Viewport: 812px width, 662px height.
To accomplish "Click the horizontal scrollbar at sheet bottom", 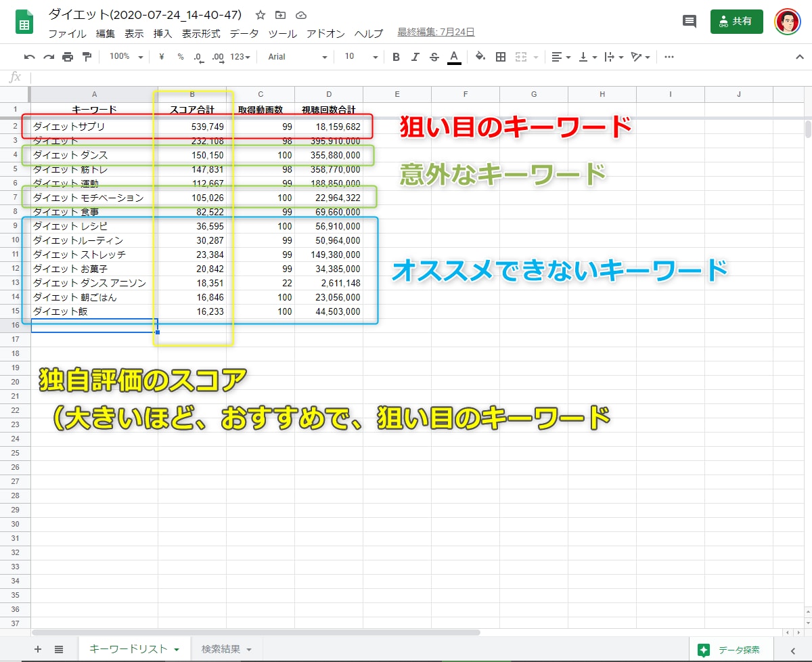I will pos(256,632).
